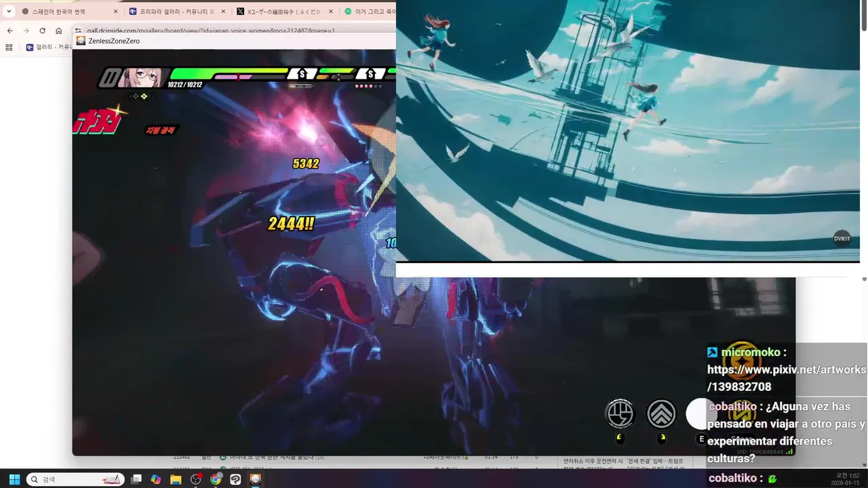Open OBS Studio from taskbar
The image size is (868, 488).
pyautogui.click(x=196, y=479)
